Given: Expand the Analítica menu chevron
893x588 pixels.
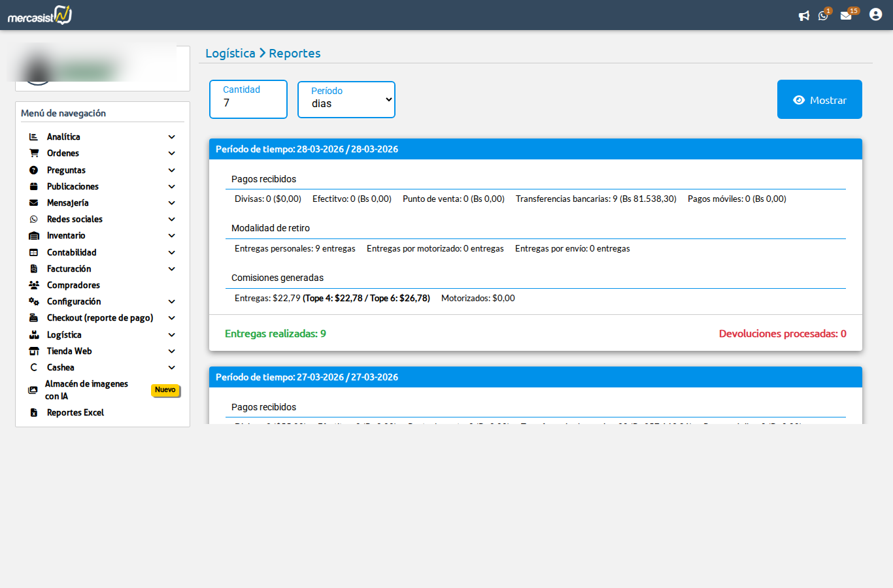Looking at the screenshot, I should pos(172,137).
